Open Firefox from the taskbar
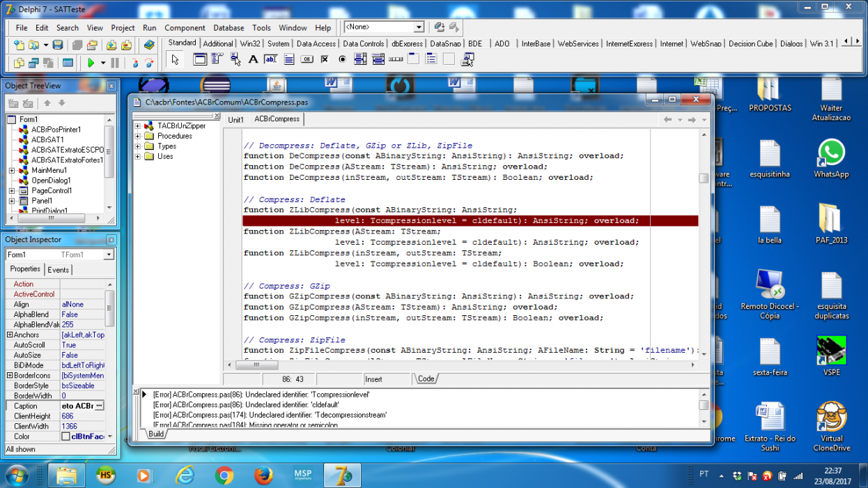Viewport: 868px width, 488px height. tap(263, 476)
